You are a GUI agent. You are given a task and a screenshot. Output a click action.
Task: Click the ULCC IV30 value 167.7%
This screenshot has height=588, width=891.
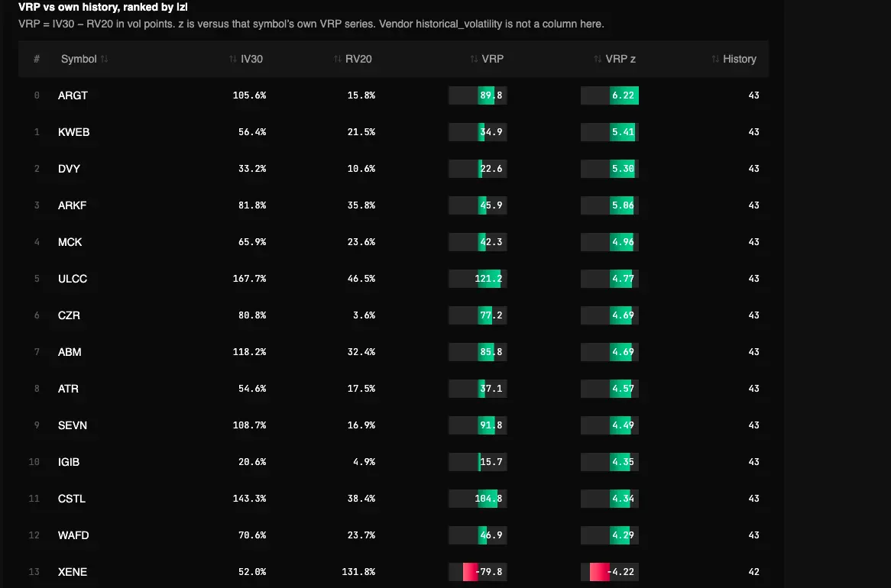pyautogui.click(x=249, y=279)
